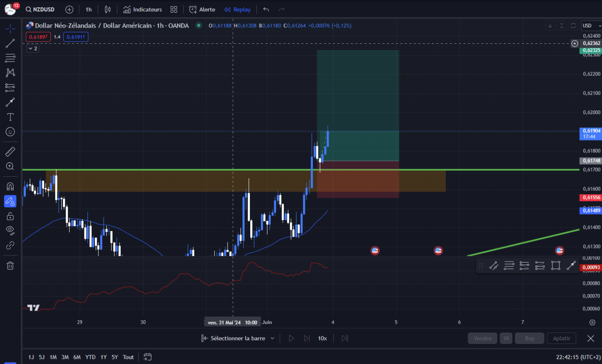Select the Ruler measurement tool
The width and height of the screenshot is (602, 364).
pos(10,151)
